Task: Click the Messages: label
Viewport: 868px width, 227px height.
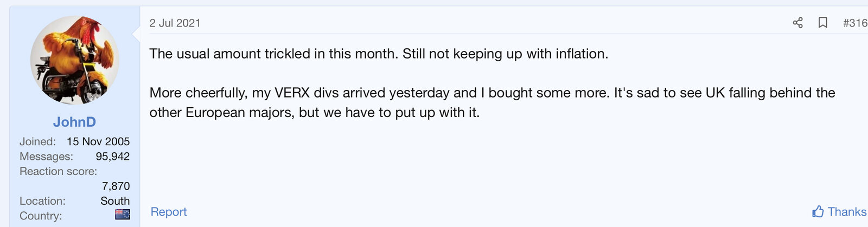Action: pos(46,157)
